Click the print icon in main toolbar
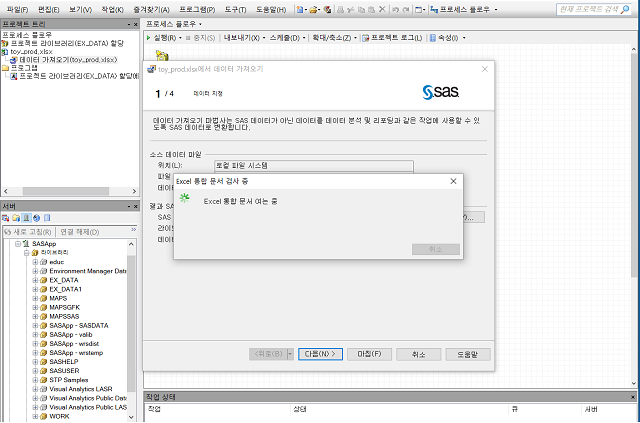Image resolution: width=640 pixels, height=423 pixels. click(340, 9)
